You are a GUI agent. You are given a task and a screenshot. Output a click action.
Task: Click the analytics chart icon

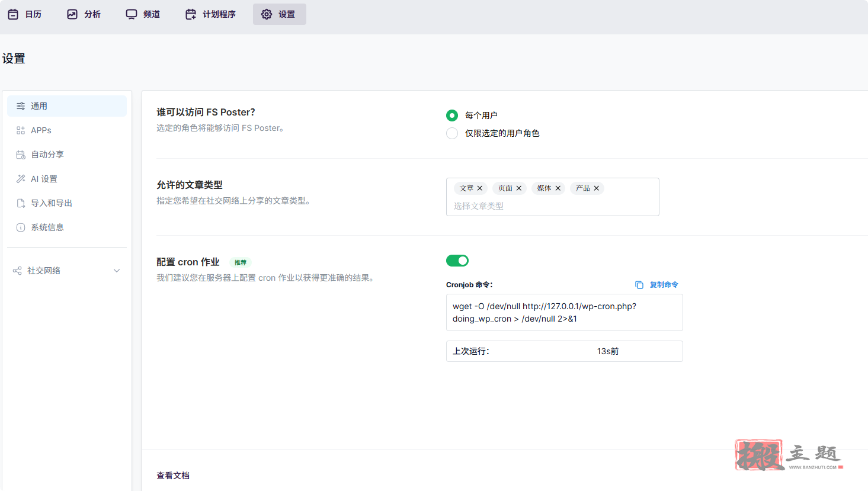[x=72, y=14]
